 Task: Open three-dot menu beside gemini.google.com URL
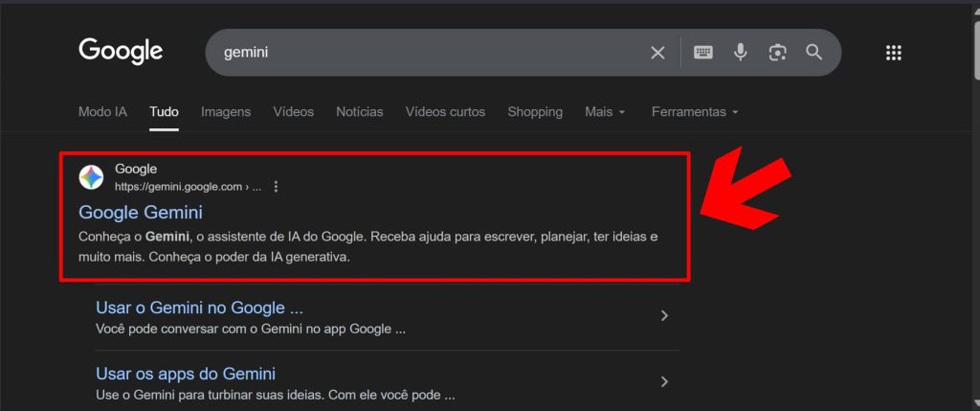(x=276, y=187)
